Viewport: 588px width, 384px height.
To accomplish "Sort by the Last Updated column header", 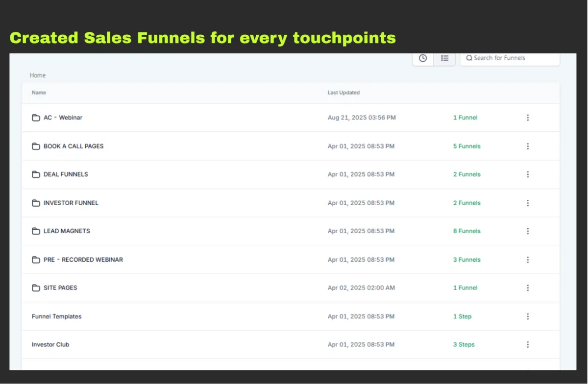I will 343,93.
